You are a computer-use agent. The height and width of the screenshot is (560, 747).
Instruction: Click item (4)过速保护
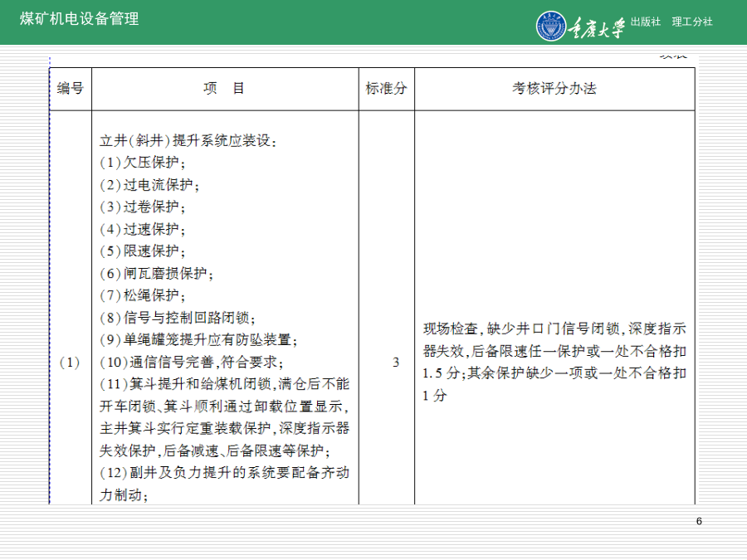coord(143,230)
